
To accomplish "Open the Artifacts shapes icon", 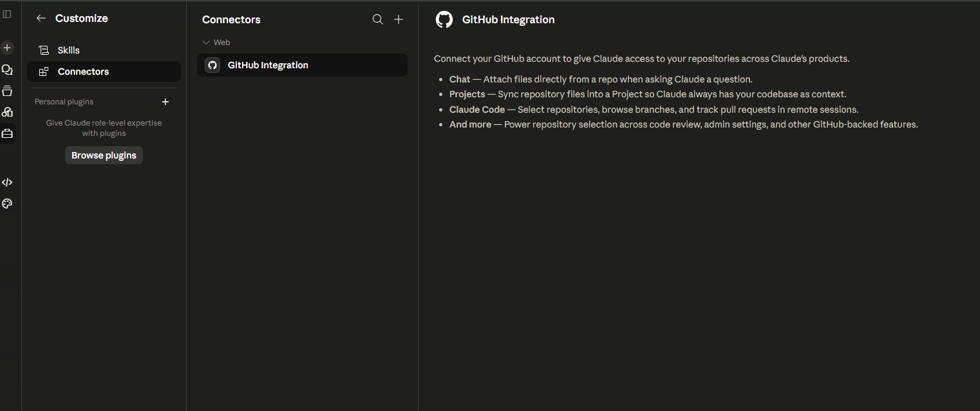I will click(x=7, y=112).
